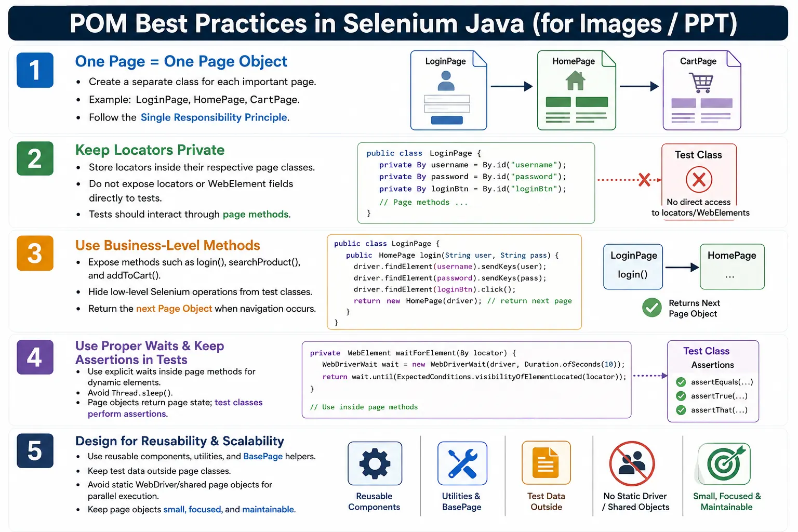The height and width of the screenshot is (532, 798).
Task: Click the POM Best Practices title banner
Action: (x=398, y=23)
